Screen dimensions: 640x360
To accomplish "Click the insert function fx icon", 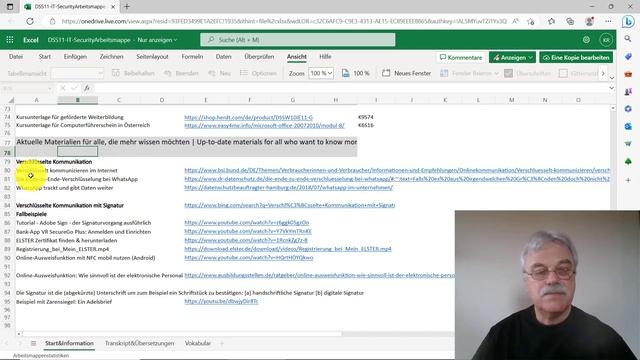I will pyautogui.click(x=87, y=88).
